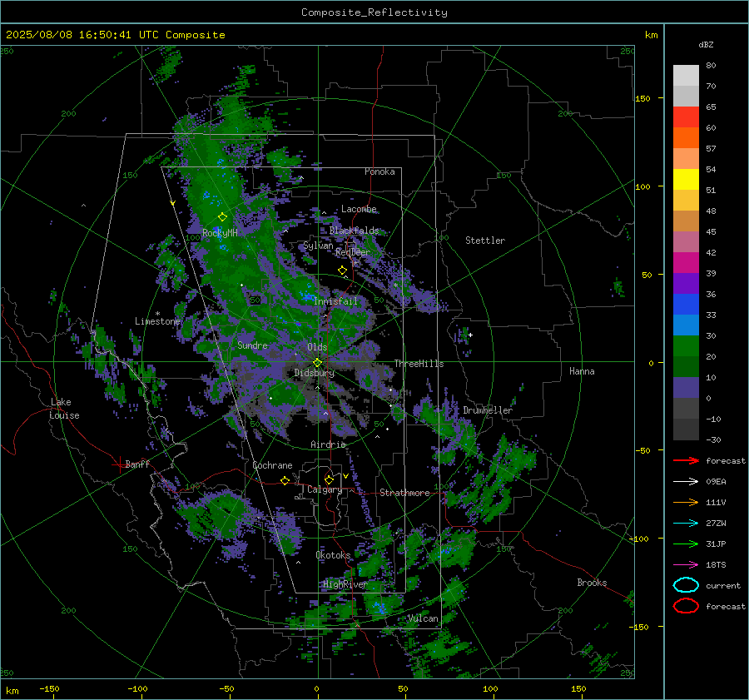The image size is (749, 700).
Task: Click the red forecast arrow in legend
Action: [686, 460]
